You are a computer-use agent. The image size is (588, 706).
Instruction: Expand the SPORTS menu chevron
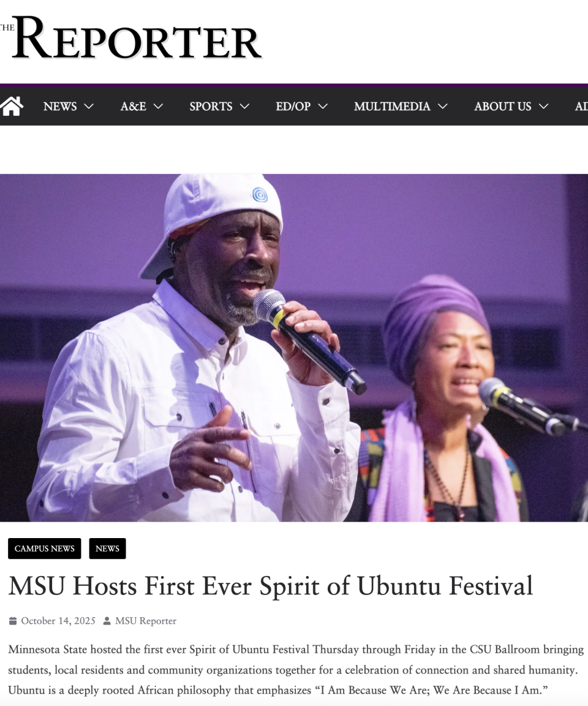(x=245, y=106)
